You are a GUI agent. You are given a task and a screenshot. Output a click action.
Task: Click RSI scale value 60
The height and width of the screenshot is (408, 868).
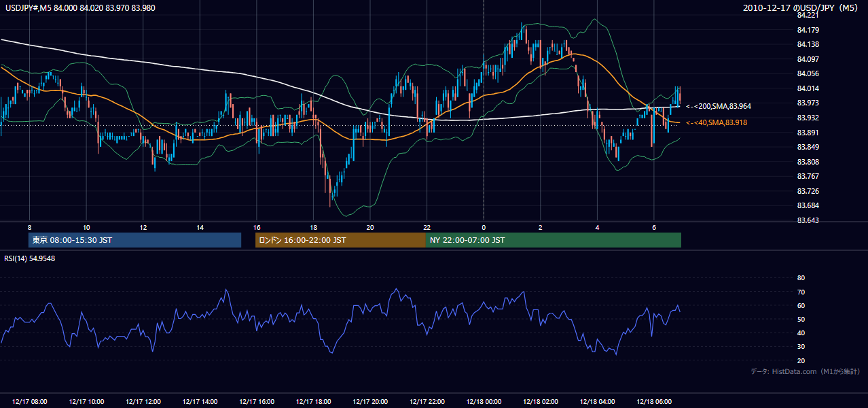(801, 305)
